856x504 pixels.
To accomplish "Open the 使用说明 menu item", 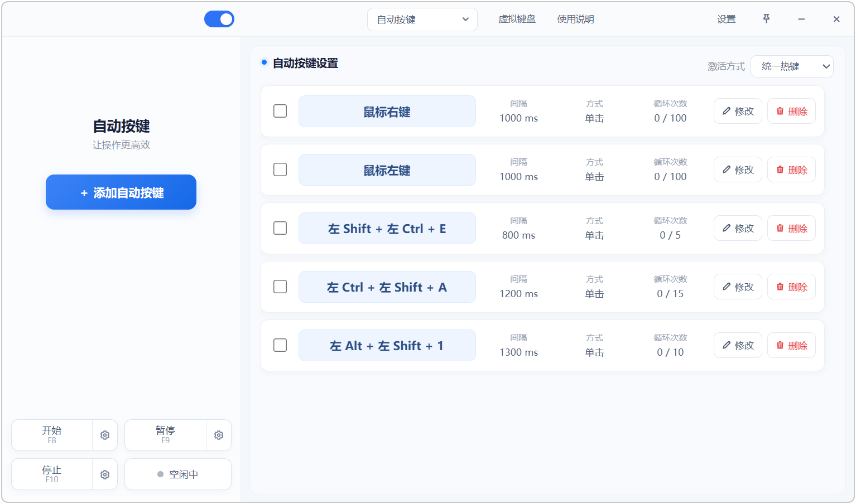I will pos(575,19).
